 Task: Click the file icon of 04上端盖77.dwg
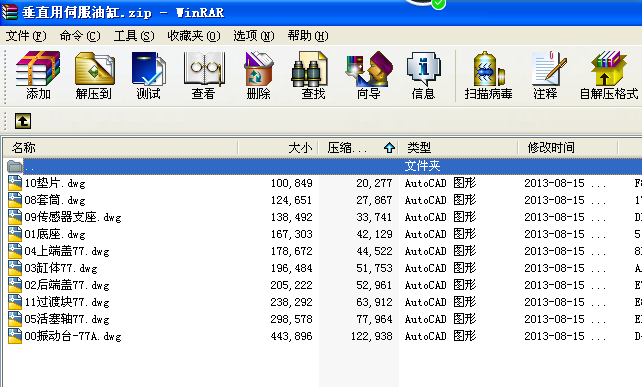pyautogui.click(x=15, y=251)
